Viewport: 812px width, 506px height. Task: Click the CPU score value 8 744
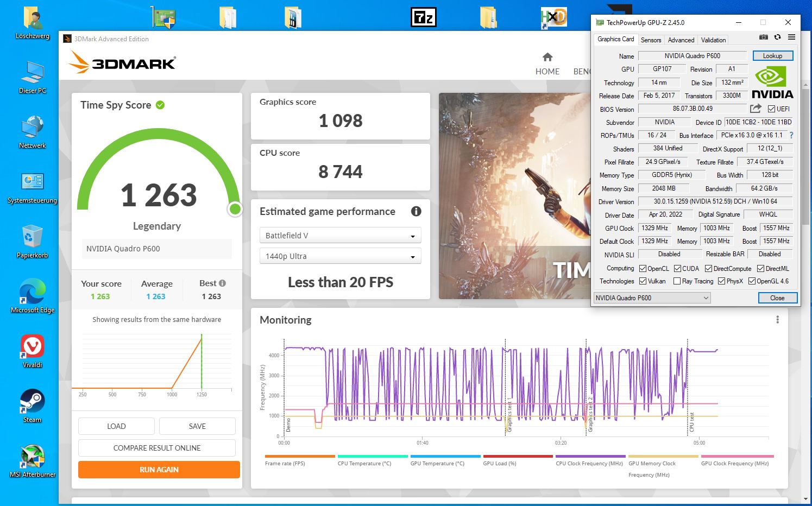click(x=341, y=172)
